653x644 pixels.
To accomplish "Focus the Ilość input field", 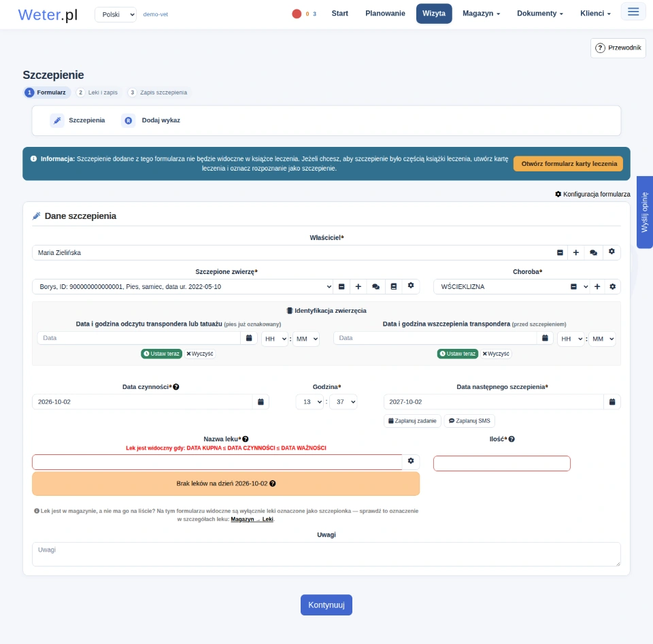I will (x=502, y=463).
